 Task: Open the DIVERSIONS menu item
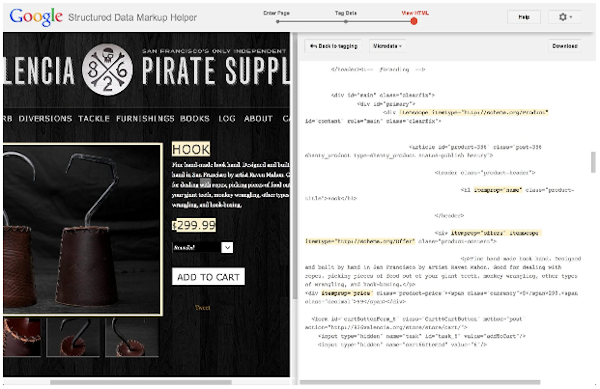coord(45,119)
